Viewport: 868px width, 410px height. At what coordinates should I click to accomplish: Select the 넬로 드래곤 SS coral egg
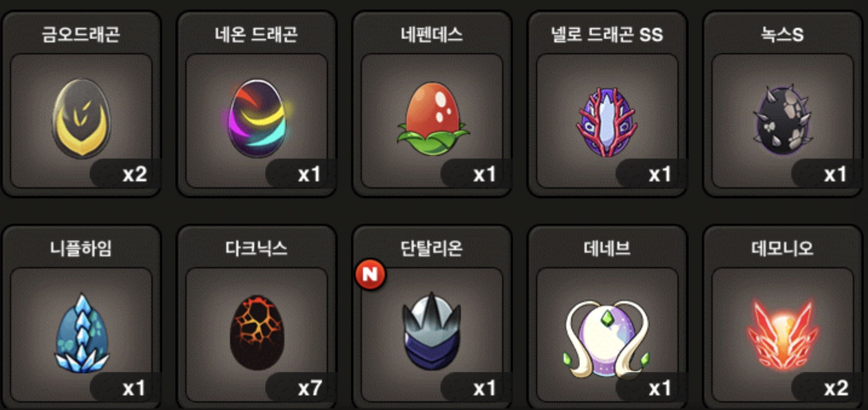point(607,122)
